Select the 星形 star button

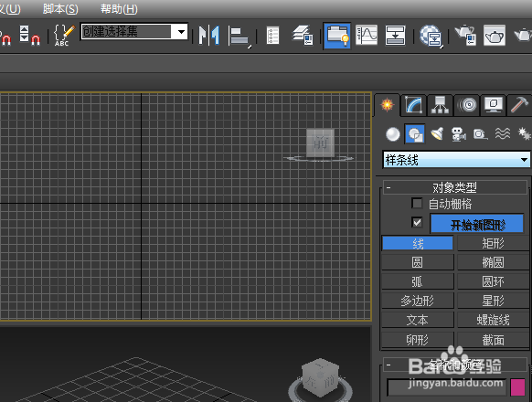493,301
